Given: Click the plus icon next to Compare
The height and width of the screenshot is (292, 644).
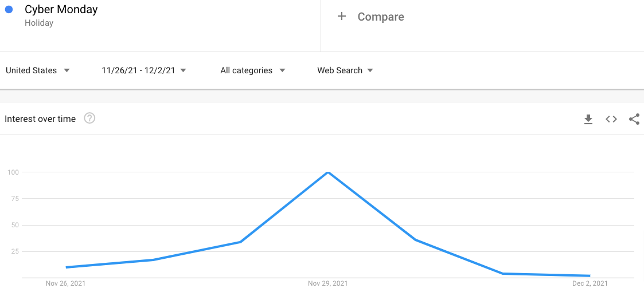Looking at the screenshot, I should (341, 17).
